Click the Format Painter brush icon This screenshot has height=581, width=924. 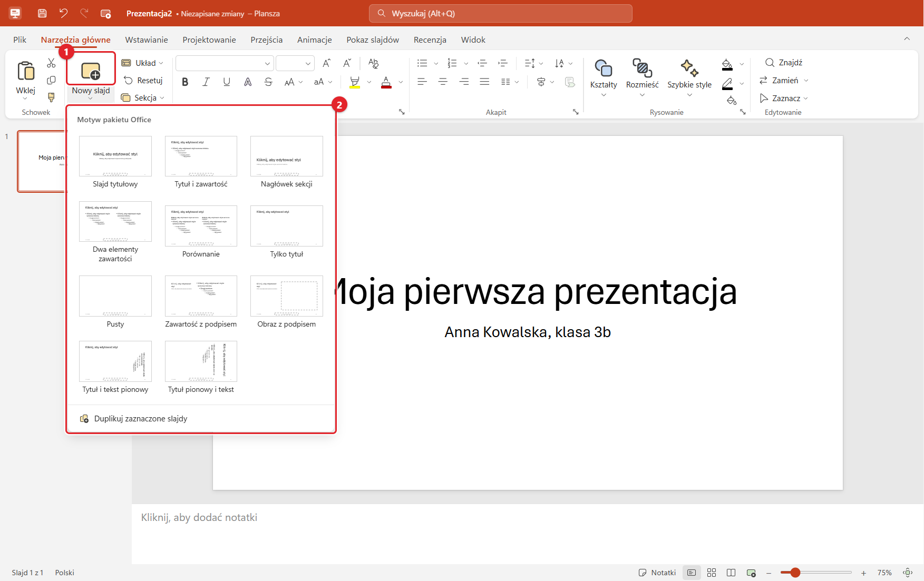pos(51,97)
